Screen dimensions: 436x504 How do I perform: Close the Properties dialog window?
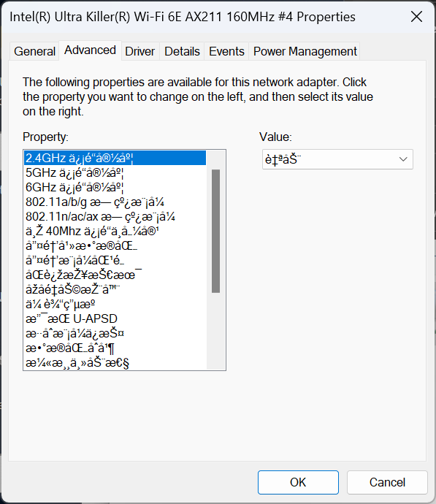click(x=417, y=17)
